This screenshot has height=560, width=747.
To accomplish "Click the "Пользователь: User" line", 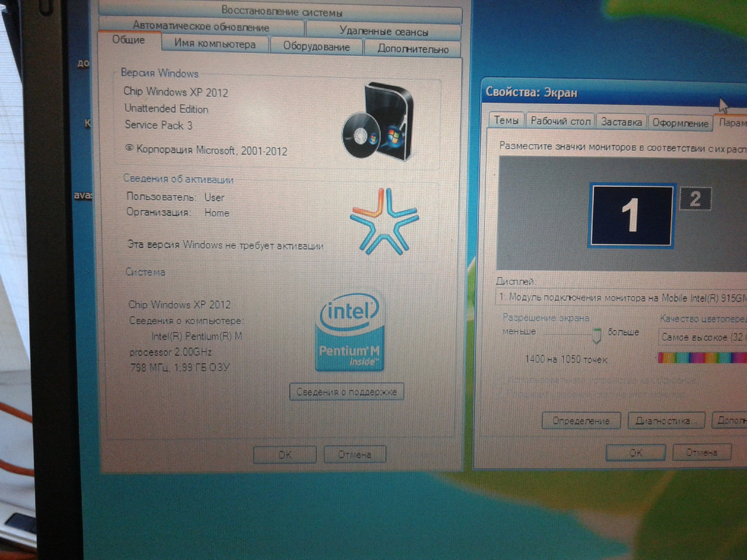I will click(176, 197).
